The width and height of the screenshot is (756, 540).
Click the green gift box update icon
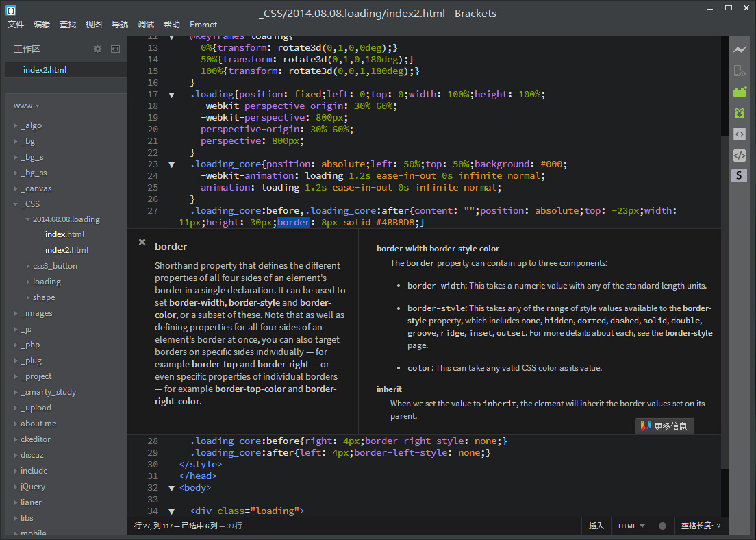click(x=739, y=113)
